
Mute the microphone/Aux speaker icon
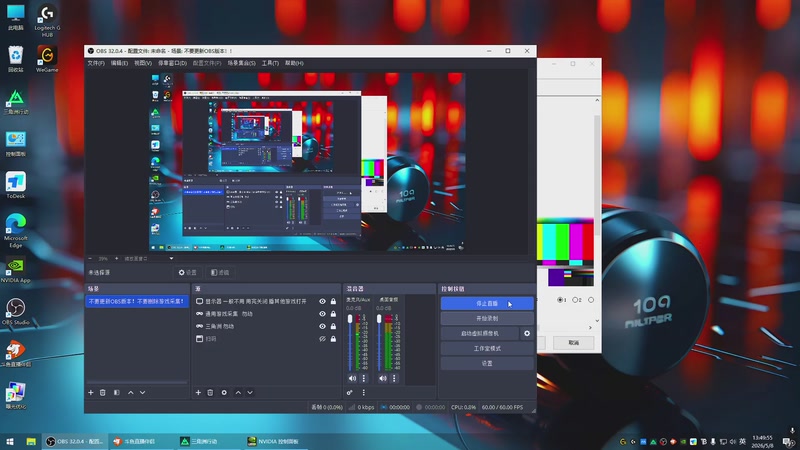pyautogui.click(x=352, y=379)
